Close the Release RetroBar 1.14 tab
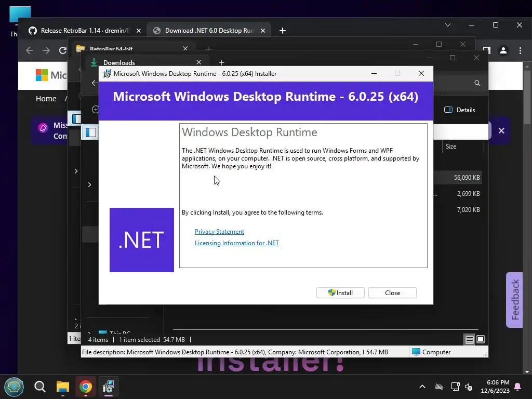532x399 pixels. (x=138, y=31)
